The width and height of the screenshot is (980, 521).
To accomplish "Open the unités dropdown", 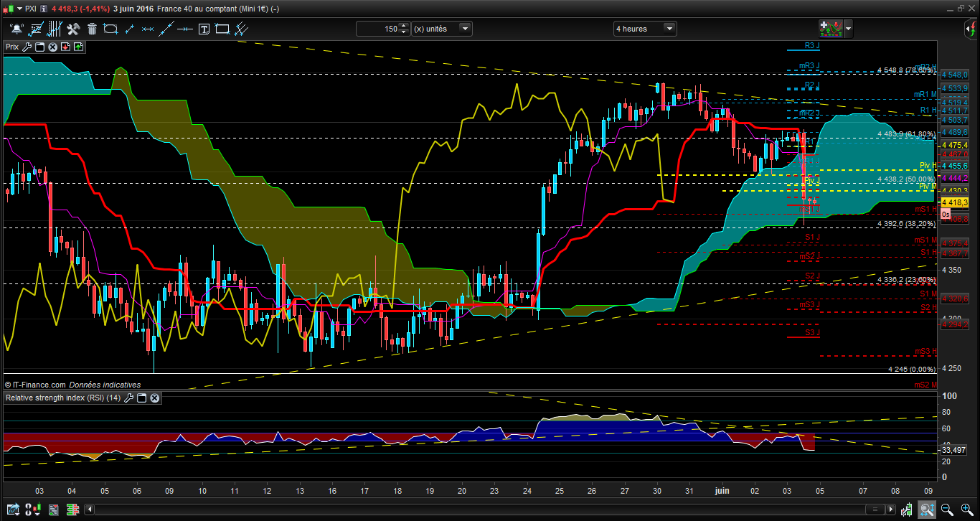I will pyautogui.click(x=466, y=29).
